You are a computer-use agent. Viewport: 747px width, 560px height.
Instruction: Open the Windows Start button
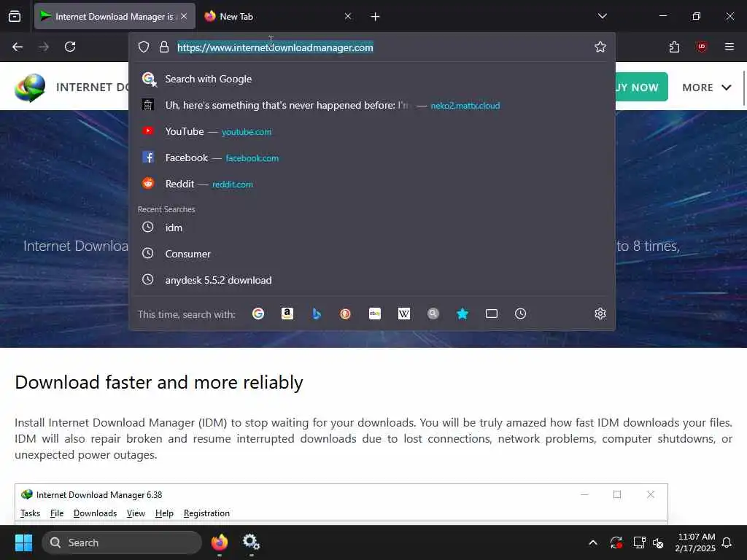23,542
